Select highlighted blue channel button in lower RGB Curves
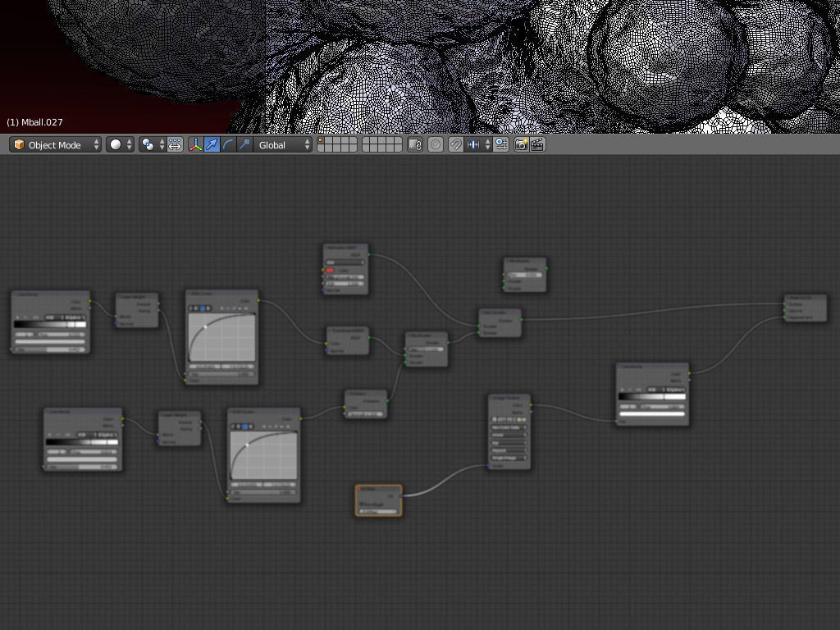840x630 pixels. click(x=244, y=427)
